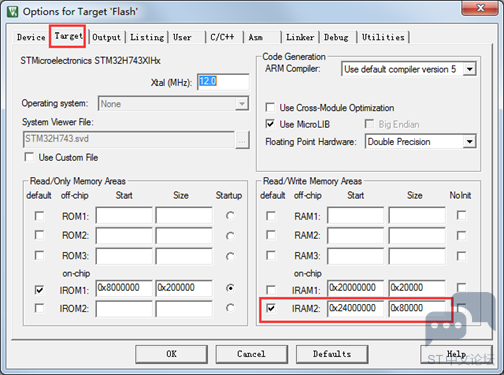This screenshot has height=375, width=504.
Task: Uncheck the IROM1 default checkbox
Action: [39, 290]
